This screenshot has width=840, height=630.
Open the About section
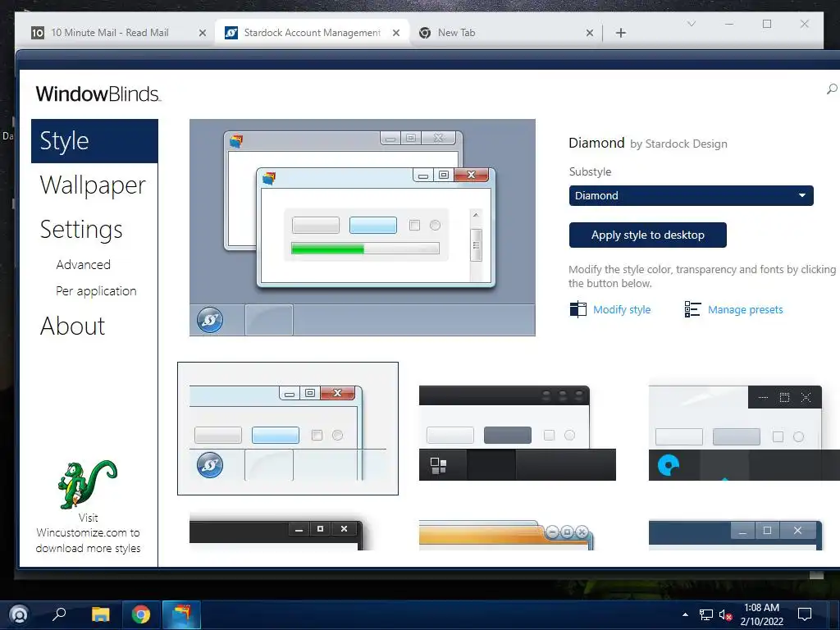point(72,326)
